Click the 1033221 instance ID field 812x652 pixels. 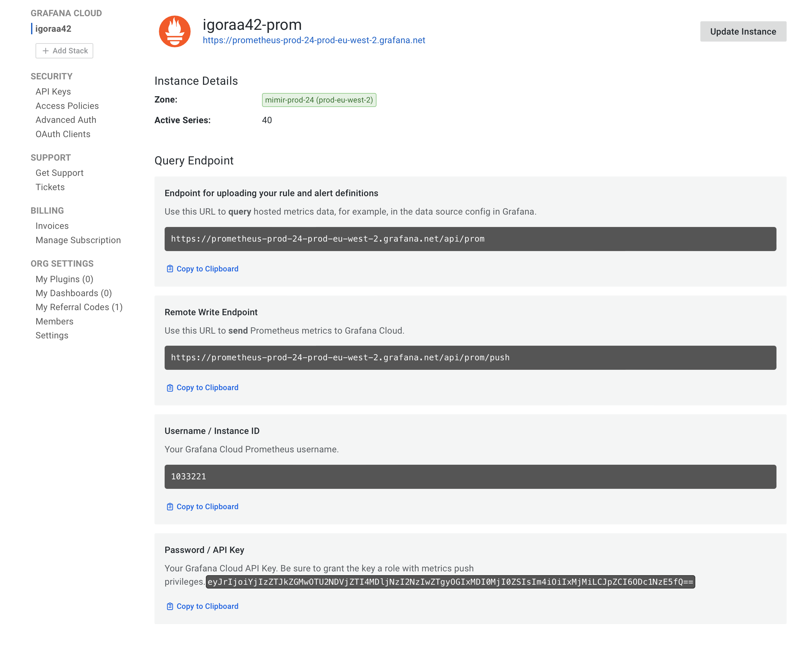470,477
